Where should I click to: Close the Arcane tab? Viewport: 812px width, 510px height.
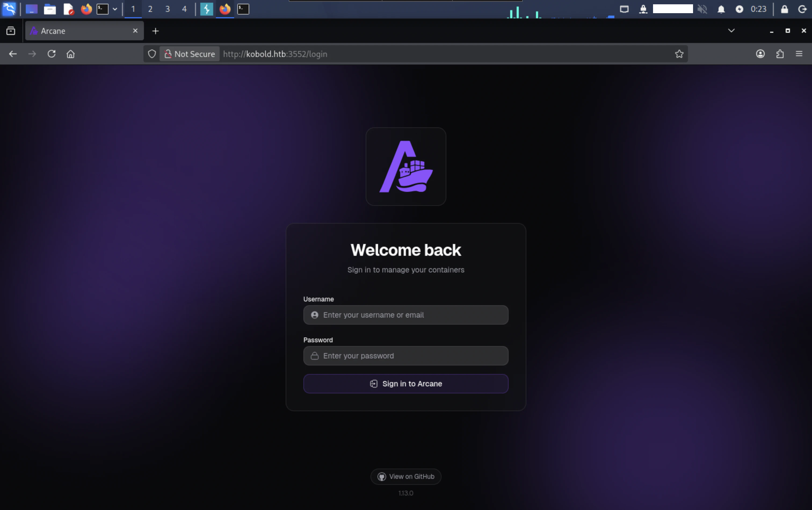pyautogui.click(x=135, y=31)
